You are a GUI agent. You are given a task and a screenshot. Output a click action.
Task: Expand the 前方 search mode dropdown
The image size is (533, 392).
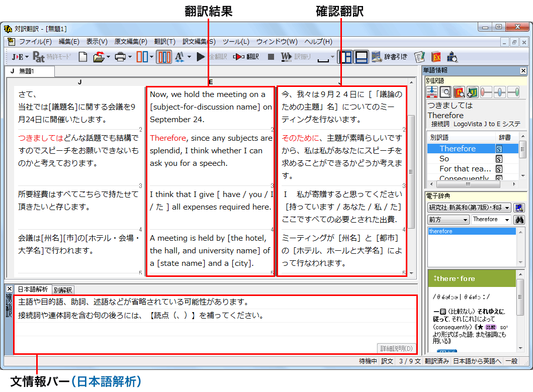448,220
